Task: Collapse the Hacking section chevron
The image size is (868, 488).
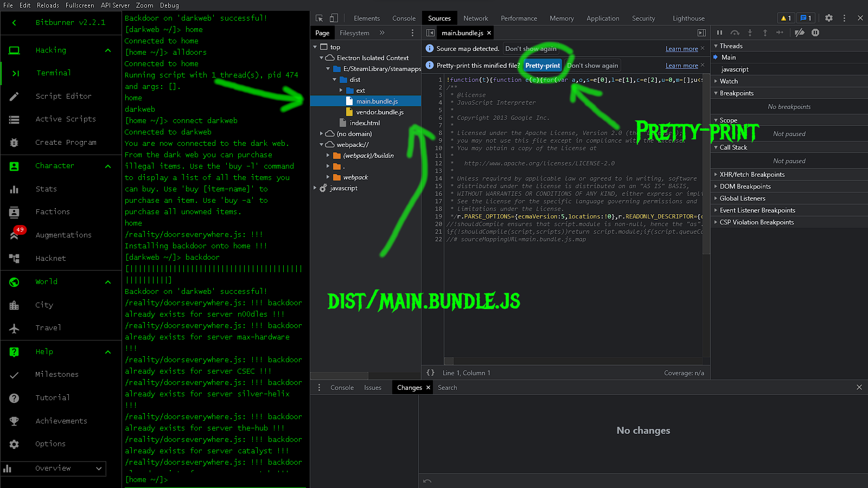Action: point(108,50)
